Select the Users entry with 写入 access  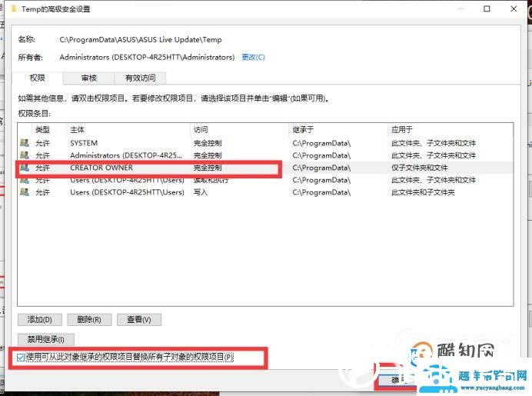coord(265,192)
